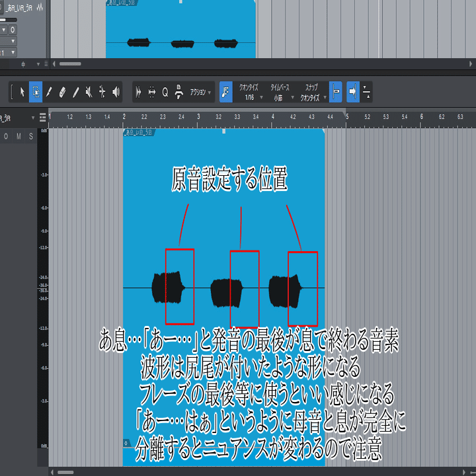This screenshot has width=476, height=476.
Task: Click the gear icon at clip bottom-left
Action: point(126,443)
